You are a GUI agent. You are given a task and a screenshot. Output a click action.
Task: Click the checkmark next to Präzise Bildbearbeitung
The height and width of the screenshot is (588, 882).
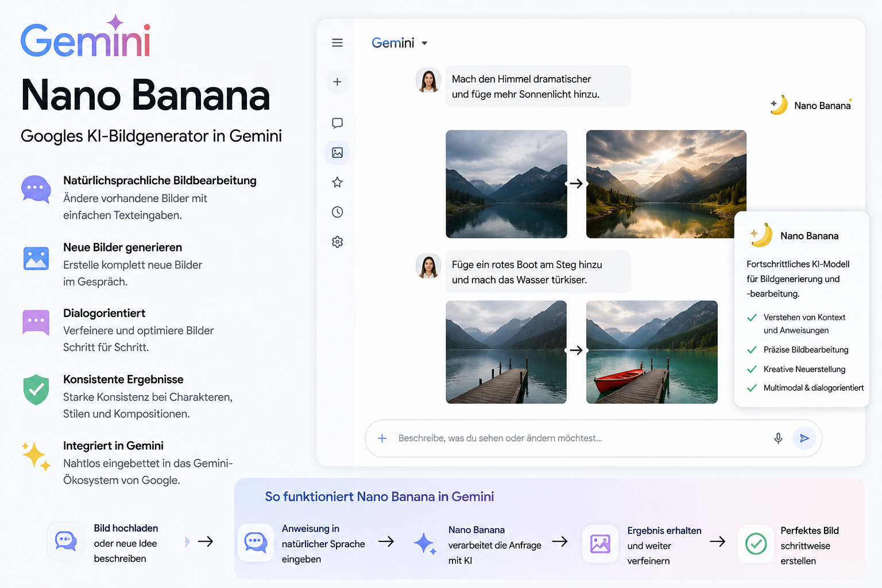pos(751,350)
